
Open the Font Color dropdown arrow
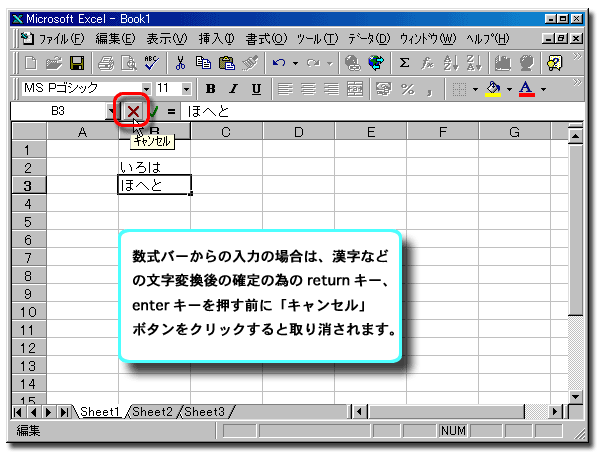click(543, 90)
